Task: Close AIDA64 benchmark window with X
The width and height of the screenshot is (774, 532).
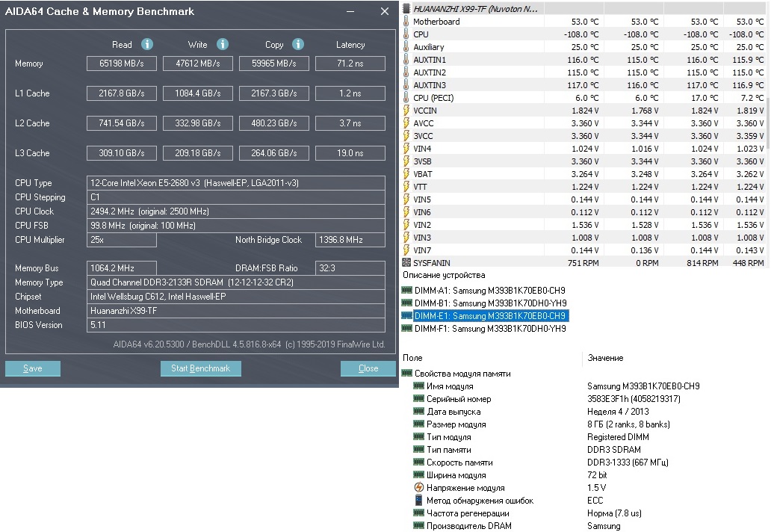Action: (x=385, y=11)
